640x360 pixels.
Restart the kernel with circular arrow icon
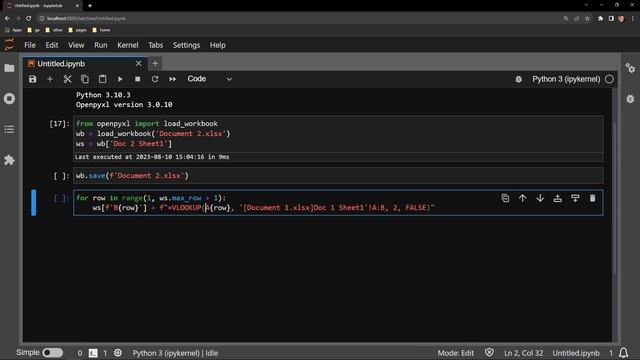[155, 79]
